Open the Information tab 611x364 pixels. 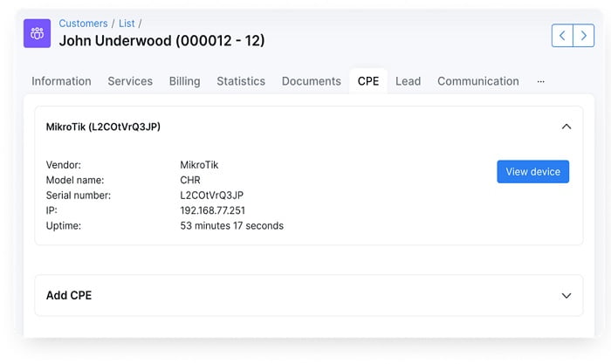point(61,81)
